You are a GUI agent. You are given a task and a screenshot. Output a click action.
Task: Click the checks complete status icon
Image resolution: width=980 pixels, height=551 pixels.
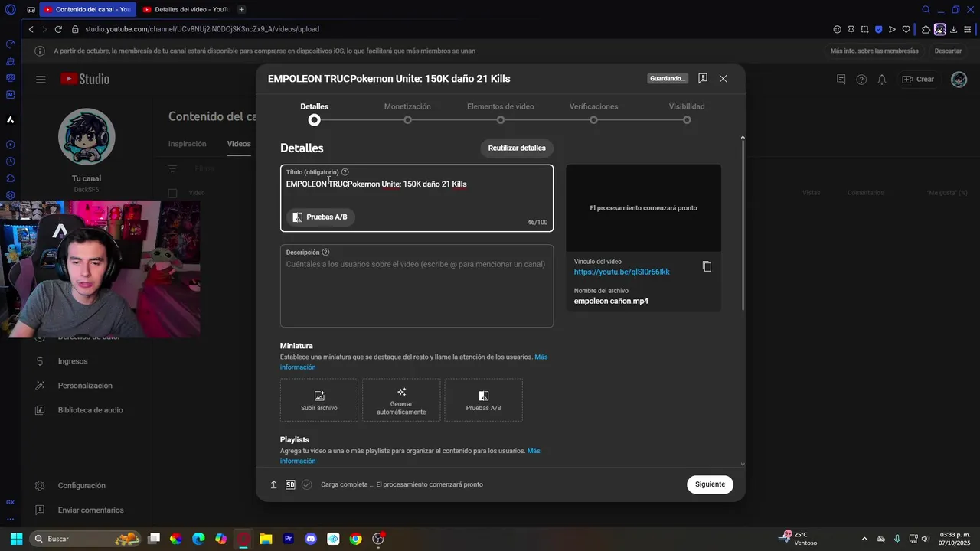[x=306, y=484]
